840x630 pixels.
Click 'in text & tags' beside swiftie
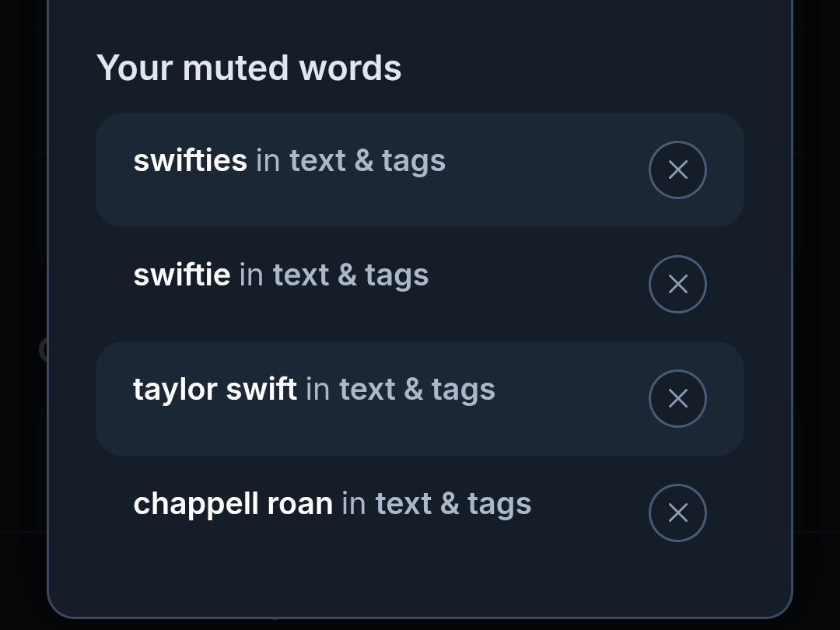[x=334, y=275]
